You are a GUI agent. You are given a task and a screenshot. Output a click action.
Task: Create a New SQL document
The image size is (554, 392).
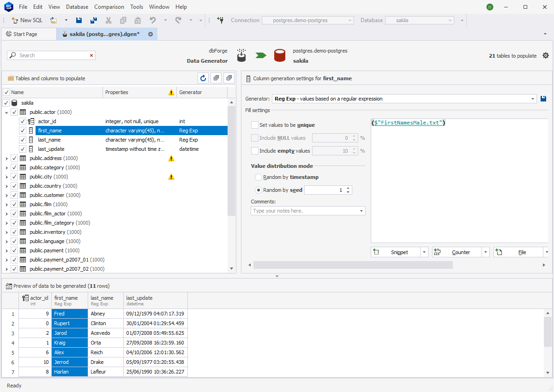tap(27, 20)
